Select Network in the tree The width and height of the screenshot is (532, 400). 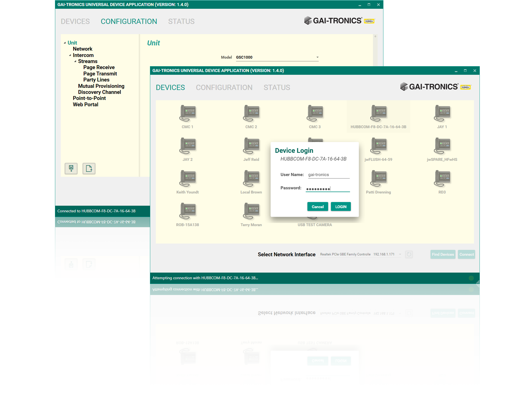pos(83,49)
